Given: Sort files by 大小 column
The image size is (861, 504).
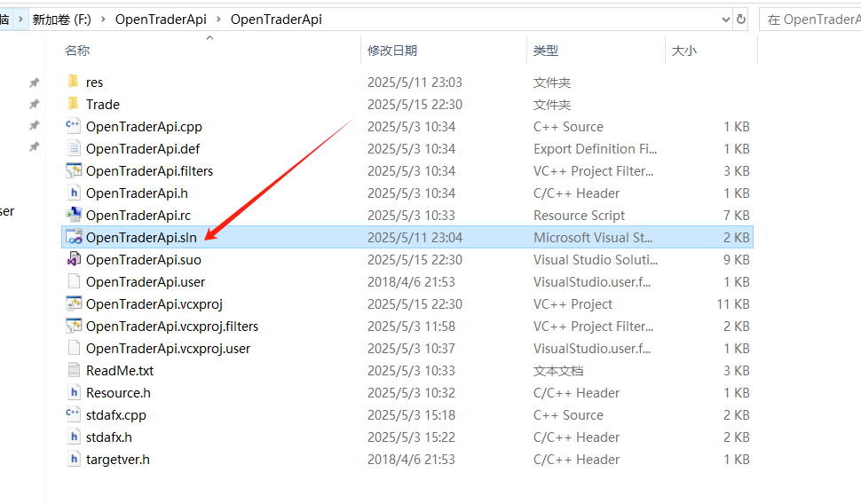Looking at the screenshot, I should (x=684, y=51).
